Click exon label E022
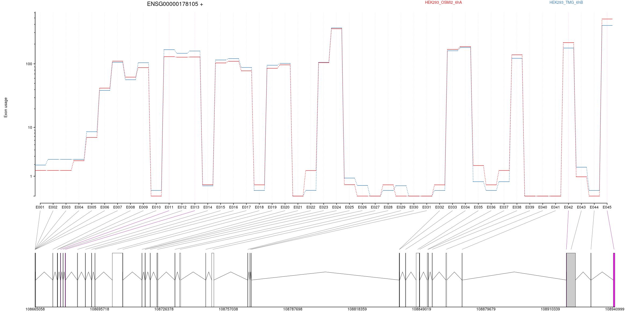Viewport: 644px width, 322px height. pos(311,207)
